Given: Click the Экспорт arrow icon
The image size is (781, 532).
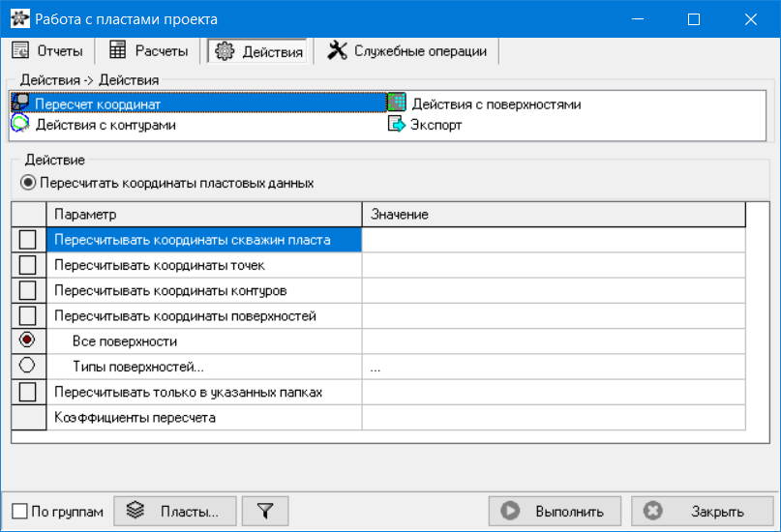Looking at the screenshot, I should point(397,124).
